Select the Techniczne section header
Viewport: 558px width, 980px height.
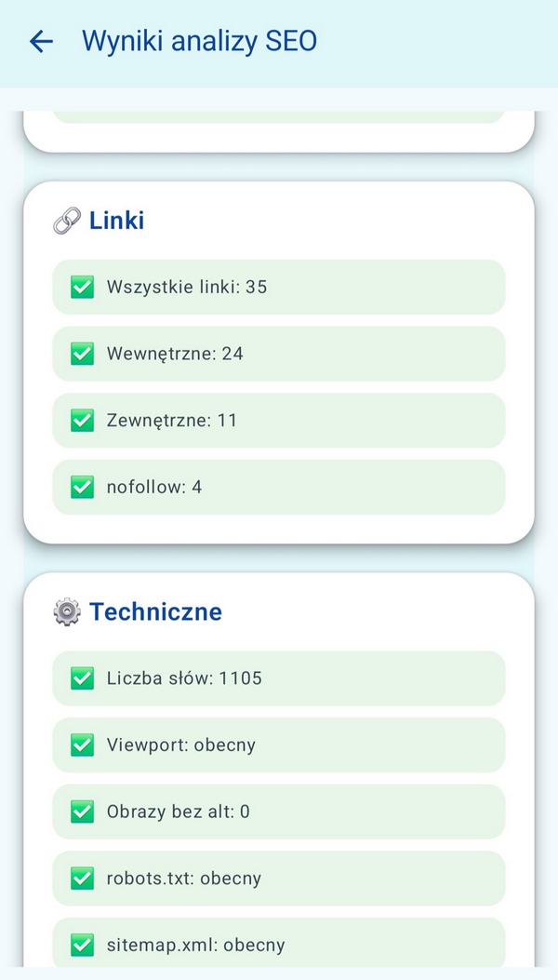[155, 611]
